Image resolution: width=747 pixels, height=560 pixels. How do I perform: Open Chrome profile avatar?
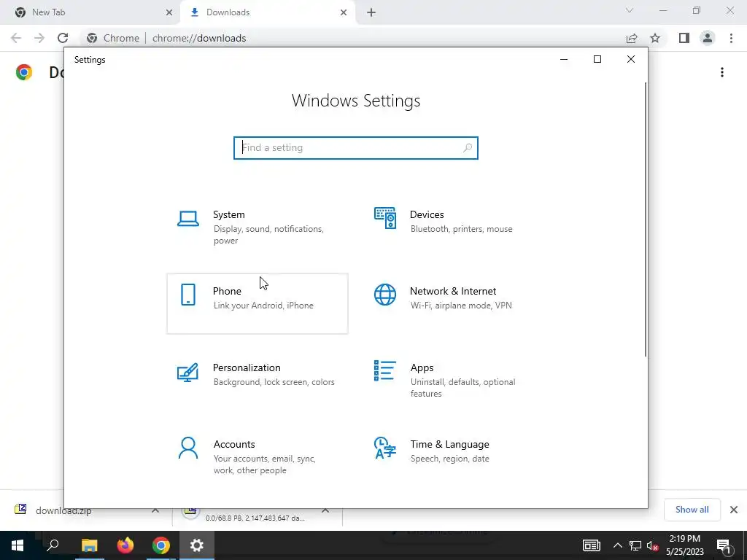coord(708,38)
